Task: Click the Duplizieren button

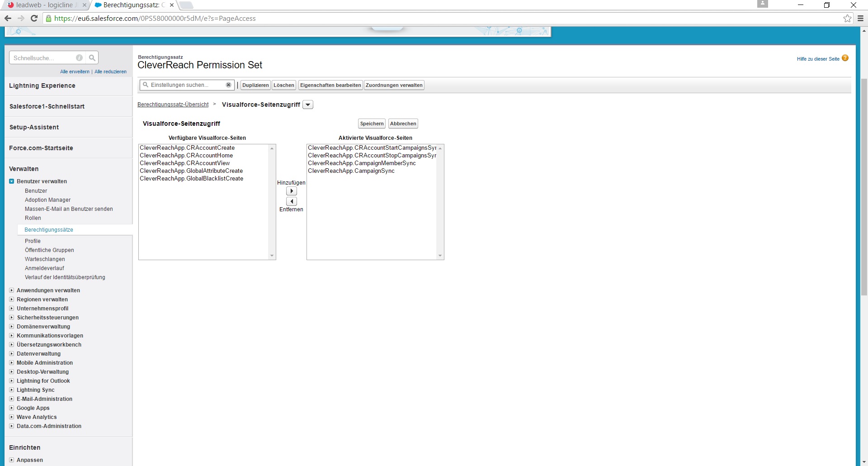Action: [255, 85]
